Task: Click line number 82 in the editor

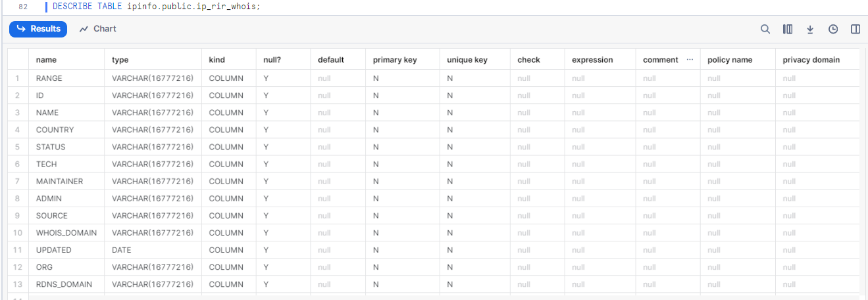Action: (23, 7)
